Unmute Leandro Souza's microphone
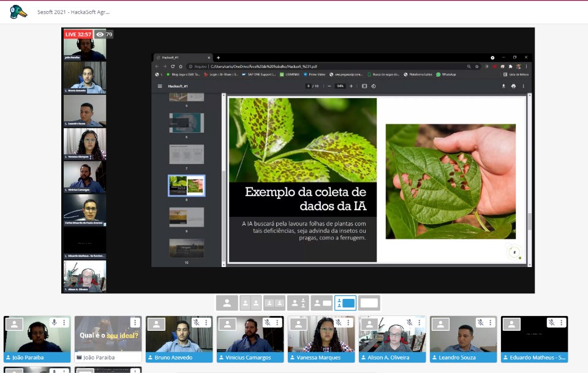The height and width of the screenshot is (373, 588). [x=480, y=322]
